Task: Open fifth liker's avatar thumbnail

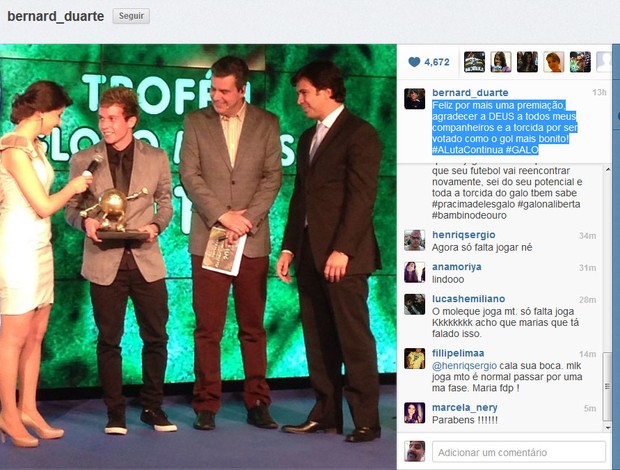Action: coord(580,62)
